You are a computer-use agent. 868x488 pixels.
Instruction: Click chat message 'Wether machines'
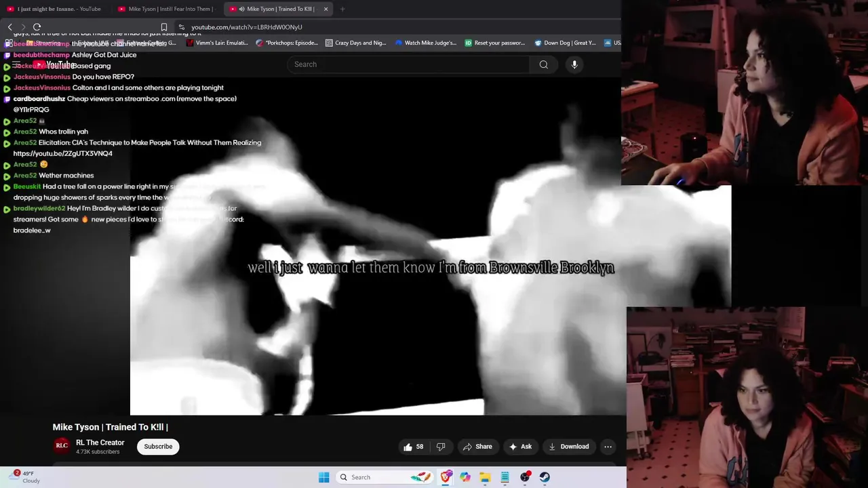point(66,176)
